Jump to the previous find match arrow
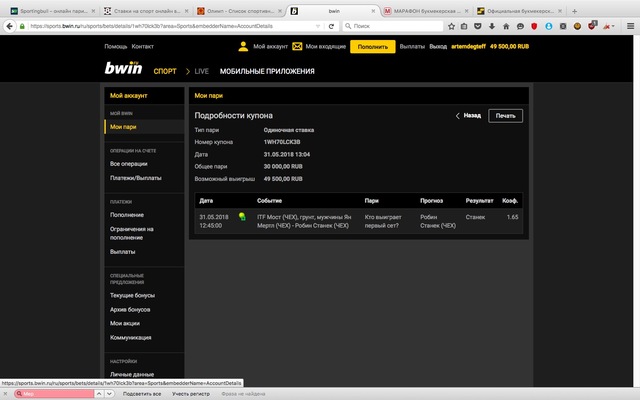Screen dimensions: 640x400 click(x=99, y=394)
